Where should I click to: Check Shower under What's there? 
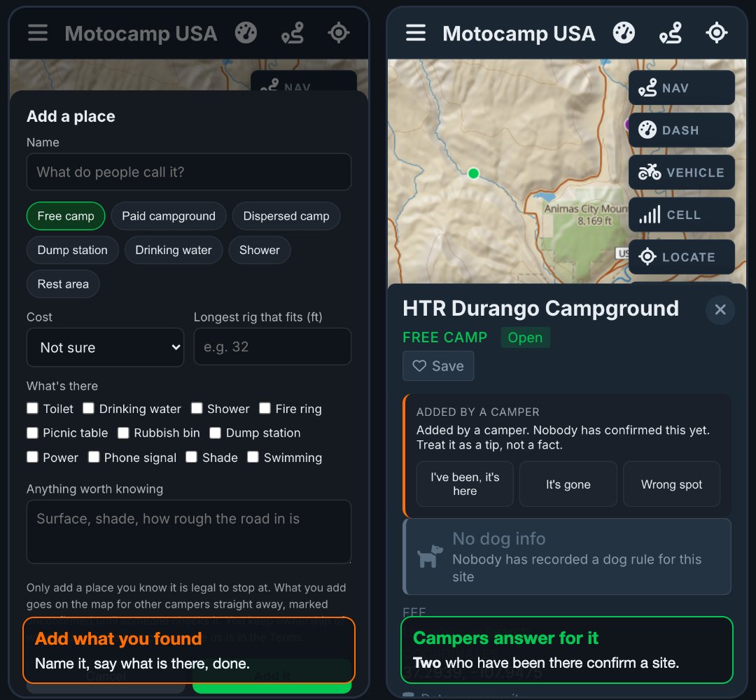[x=196, y=408]
